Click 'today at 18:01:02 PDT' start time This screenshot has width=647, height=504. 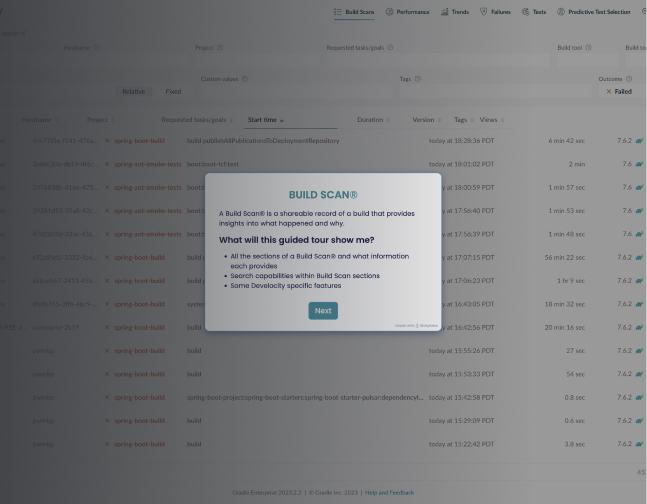[x=461, y=164]
